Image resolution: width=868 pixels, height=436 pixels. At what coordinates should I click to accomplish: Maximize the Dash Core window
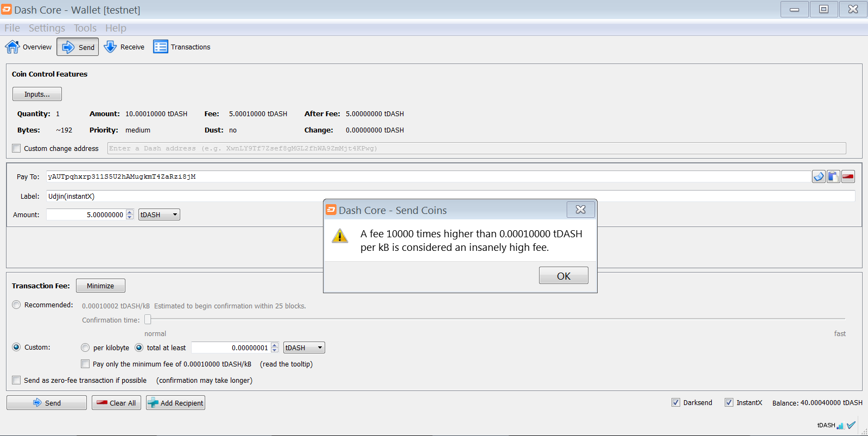coord(823,9)
